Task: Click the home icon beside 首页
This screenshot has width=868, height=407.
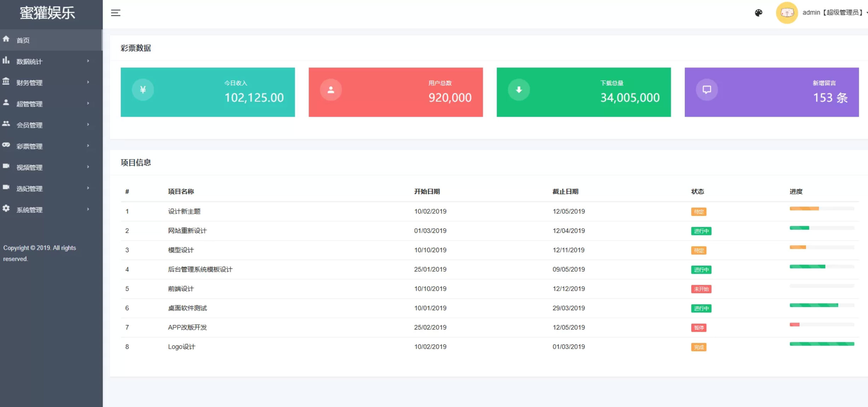Action: click(6, 39)
